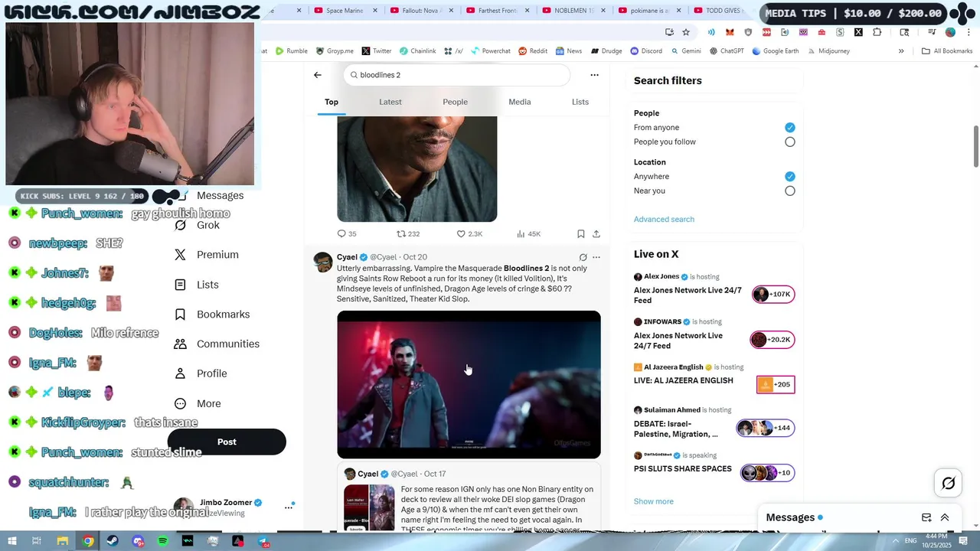
Task: Share the first post with 35 replies
Action: pos(596,234)
